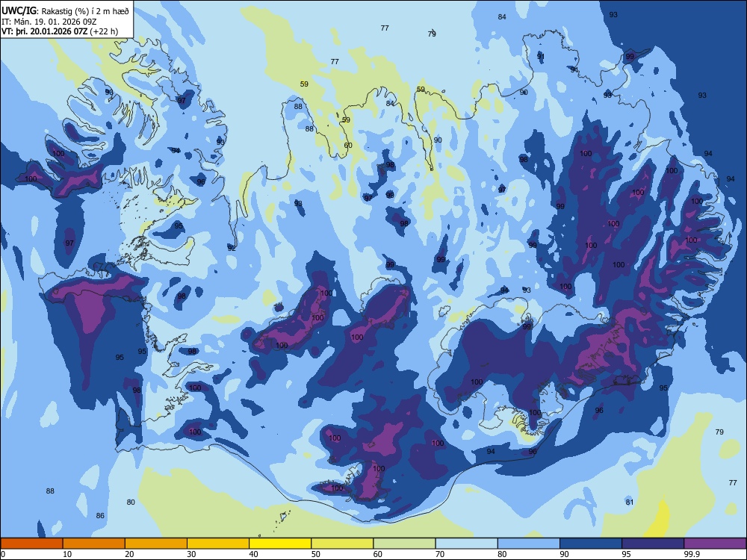Image resolution: width=747 pixels, height=560 pixels.
Task: Click the medium blue 80–90 legend swatch
Action: coord(528,544)
